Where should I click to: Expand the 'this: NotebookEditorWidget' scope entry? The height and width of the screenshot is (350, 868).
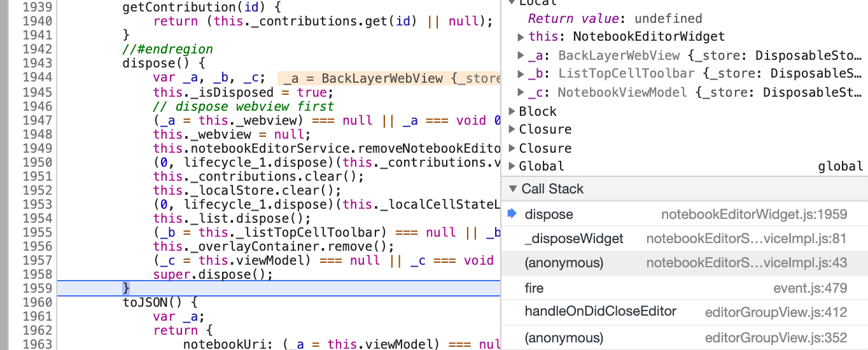521,37
